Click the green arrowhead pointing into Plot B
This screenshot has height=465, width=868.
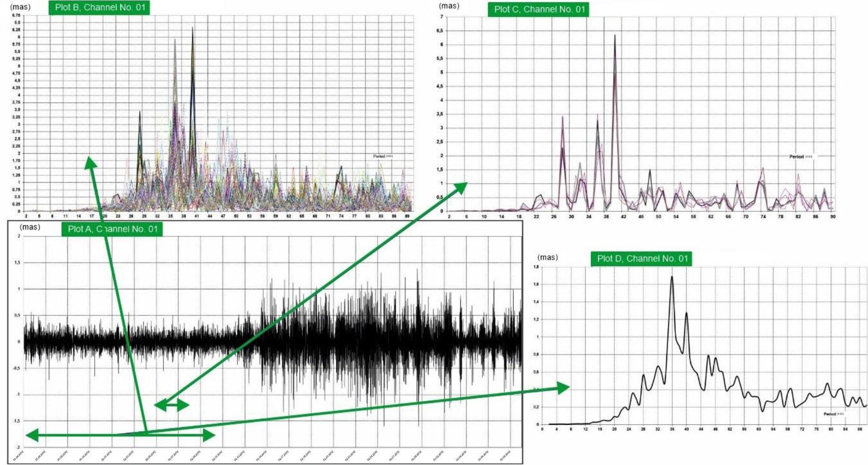coord(91,162)
